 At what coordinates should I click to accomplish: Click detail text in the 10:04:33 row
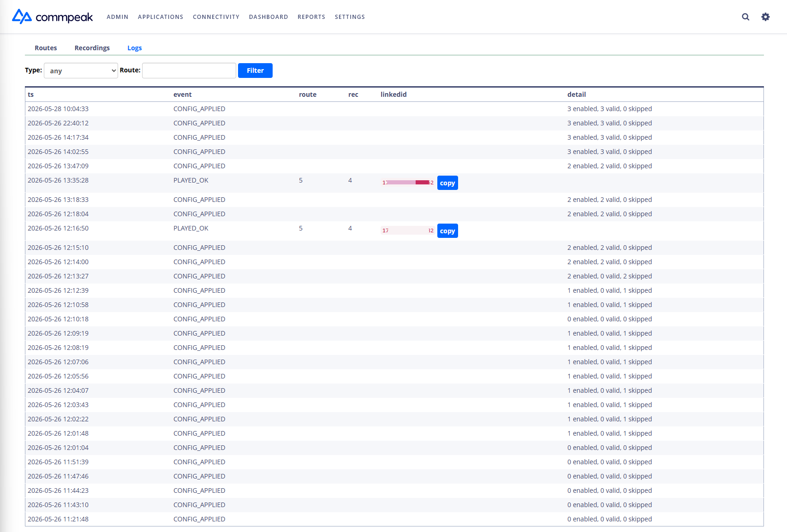point(610,109)
